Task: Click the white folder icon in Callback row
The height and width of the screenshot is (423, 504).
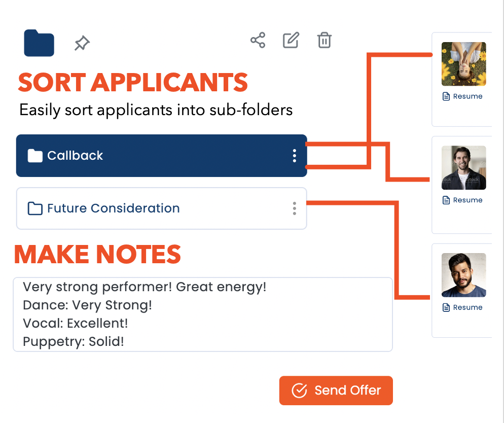Action: point(35,156)
